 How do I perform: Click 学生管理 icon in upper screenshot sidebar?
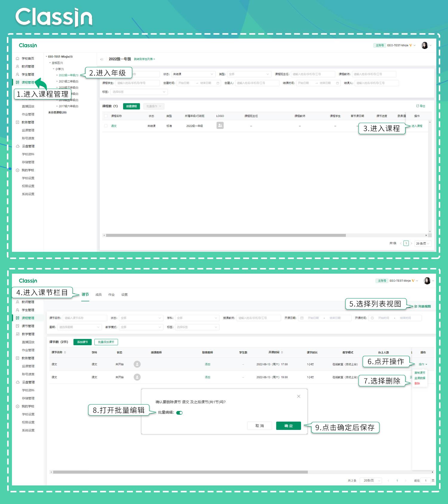click(x=18, y=74)
